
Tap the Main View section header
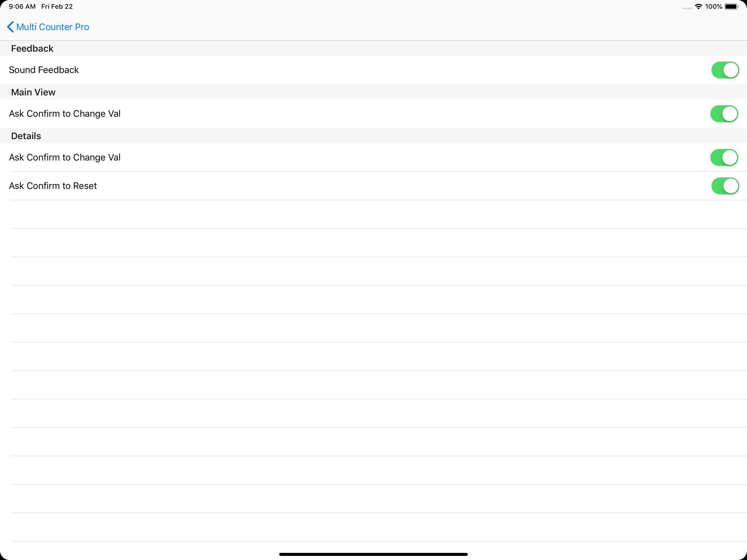[x=33, y=92]
